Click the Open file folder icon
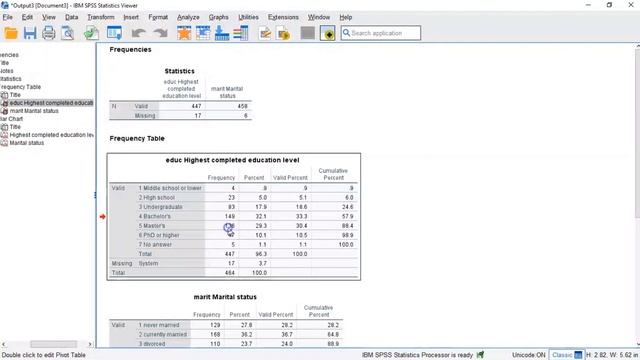 (x=11, y=33)
